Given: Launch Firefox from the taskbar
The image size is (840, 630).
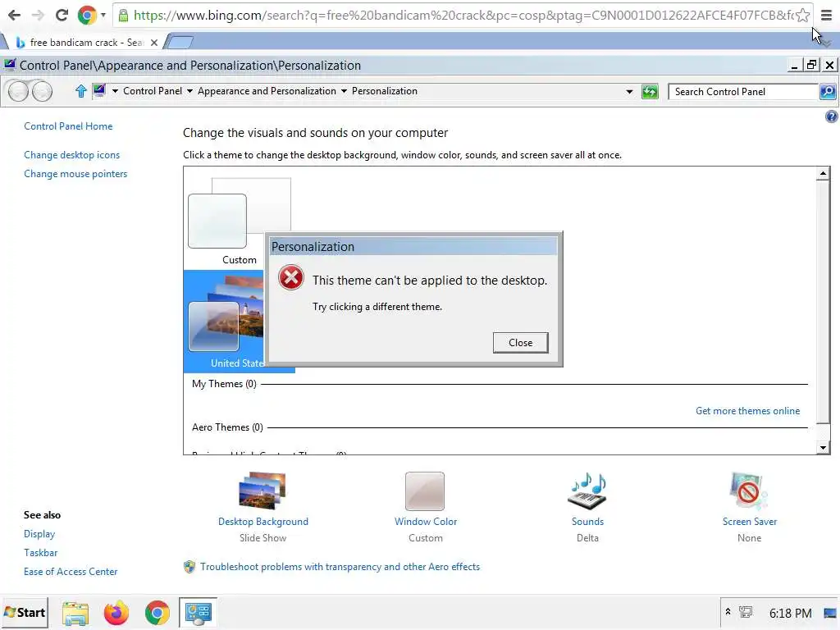Looking at the screenshot, I should [116, 613].
